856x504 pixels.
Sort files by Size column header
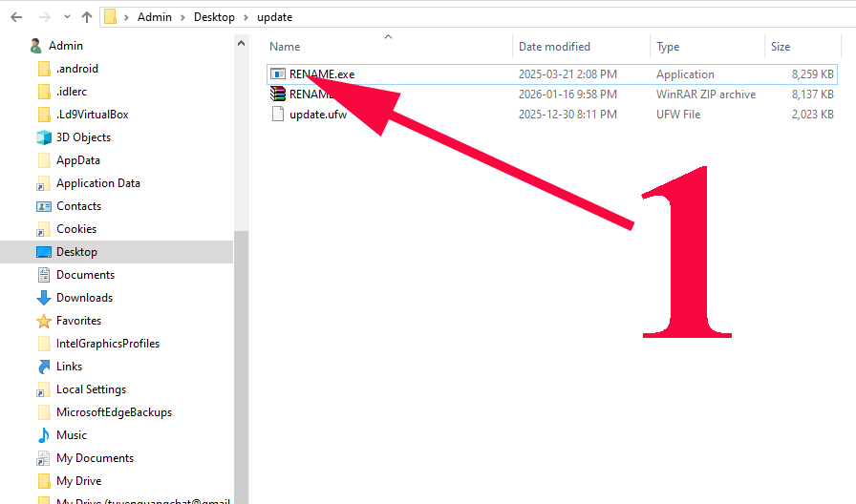(x=781, y=47)
